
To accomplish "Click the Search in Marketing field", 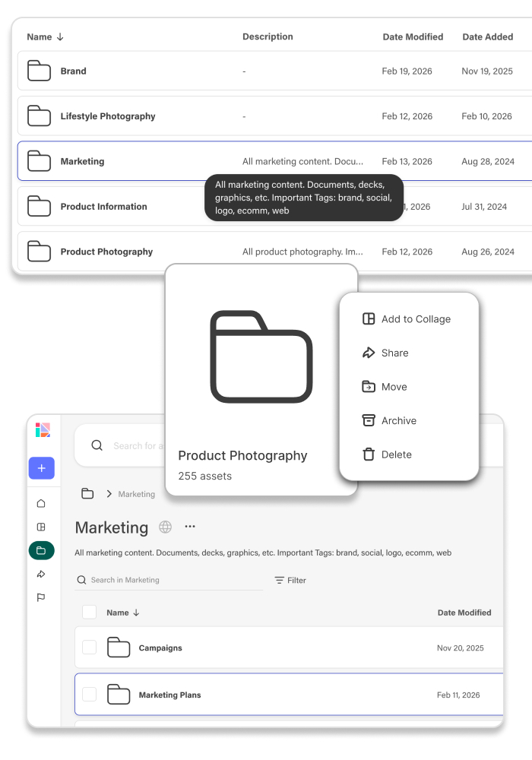I will click(169, 580).
